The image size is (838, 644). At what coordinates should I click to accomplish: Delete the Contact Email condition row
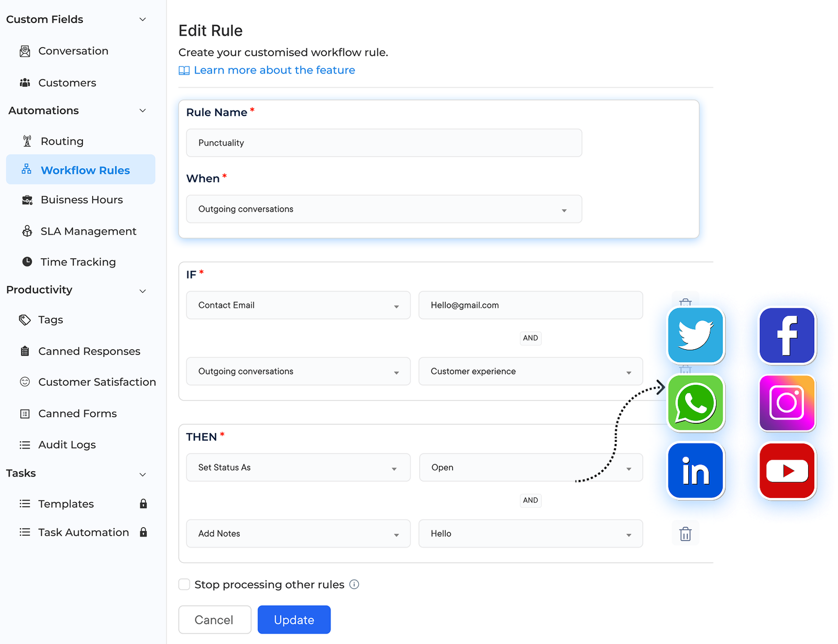tap(685, 301)
